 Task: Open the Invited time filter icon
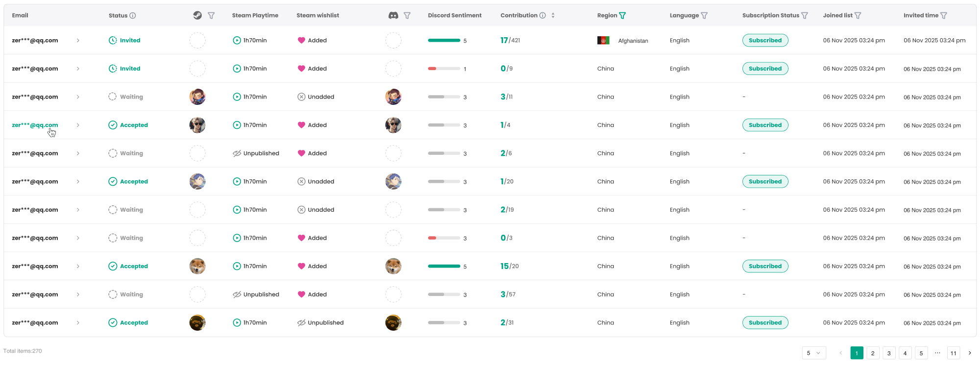tap(944, 15)
